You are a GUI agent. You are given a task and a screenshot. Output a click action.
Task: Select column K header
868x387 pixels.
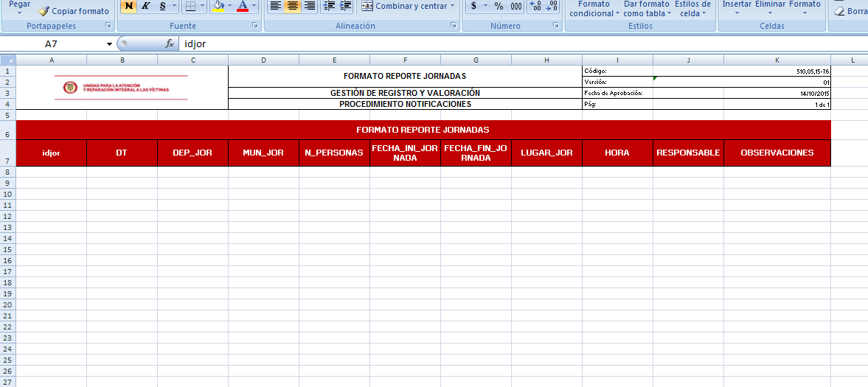[x=777, y=60]
